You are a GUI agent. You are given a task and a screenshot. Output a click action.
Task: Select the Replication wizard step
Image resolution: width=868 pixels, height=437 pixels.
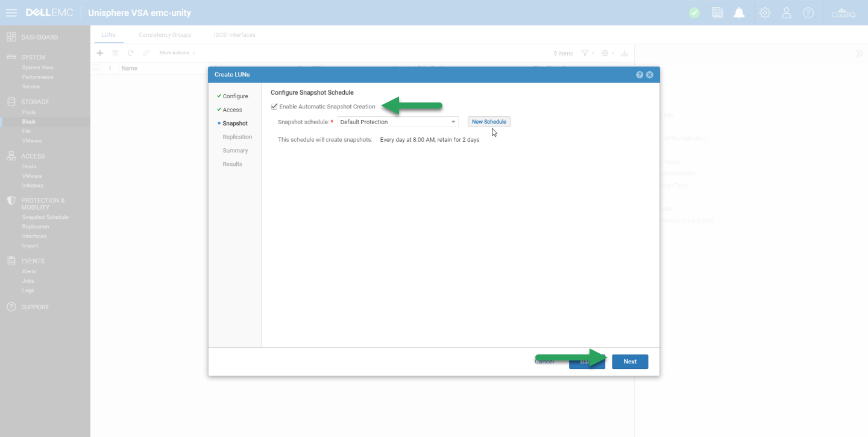click(237, 137)
